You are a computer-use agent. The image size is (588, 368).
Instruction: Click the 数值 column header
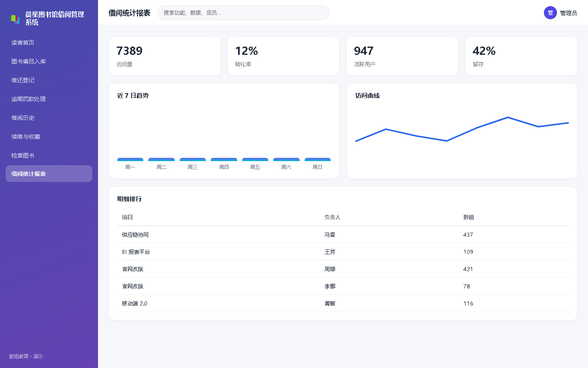click(469, 217)
